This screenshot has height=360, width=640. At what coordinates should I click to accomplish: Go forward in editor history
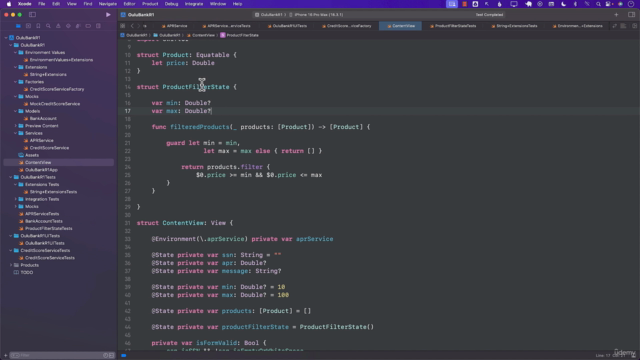[x=139, y=26]
